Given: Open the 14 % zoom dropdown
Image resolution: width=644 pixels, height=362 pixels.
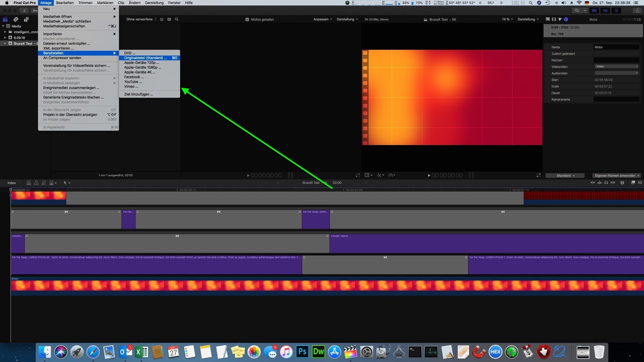Looking at the screenshot, I should click(507, 19).
